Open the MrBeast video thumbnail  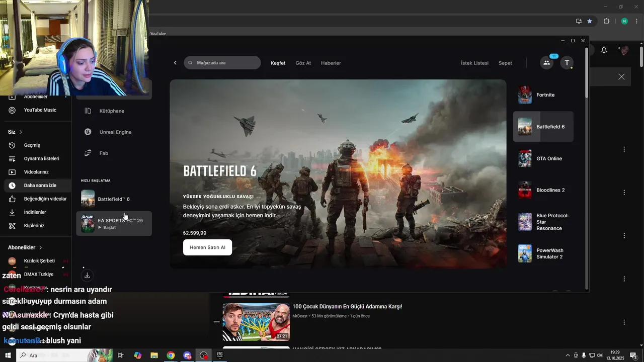click(256, 322)
